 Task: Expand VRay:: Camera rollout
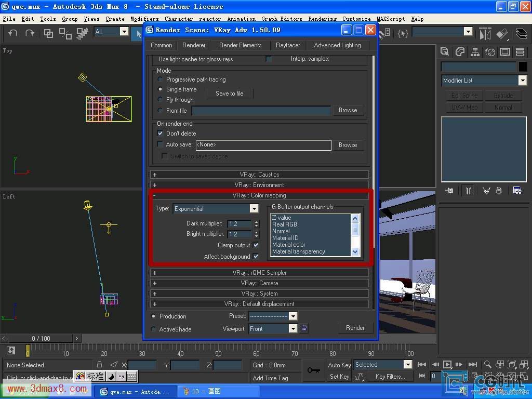point(260,283)
